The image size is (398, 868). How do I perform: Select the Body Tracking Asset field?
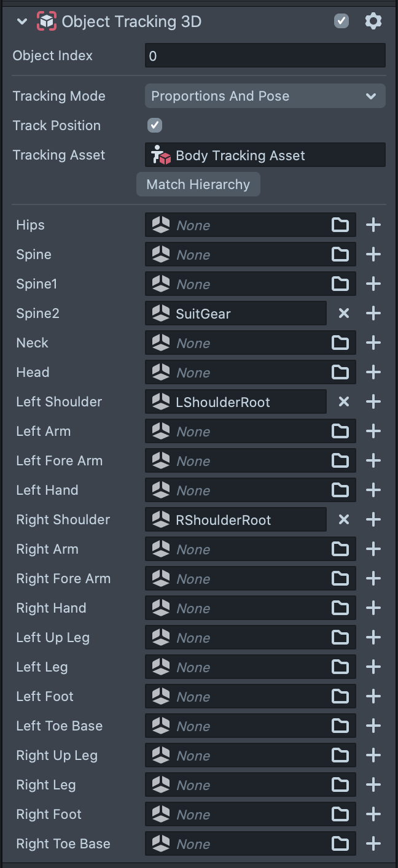click(265, 155)
